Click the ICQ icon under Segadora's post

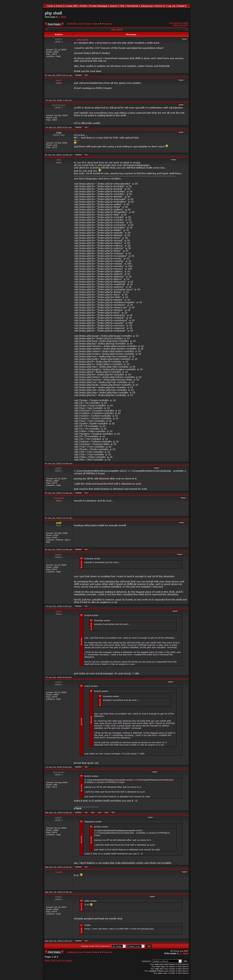(x=113, y=812)
